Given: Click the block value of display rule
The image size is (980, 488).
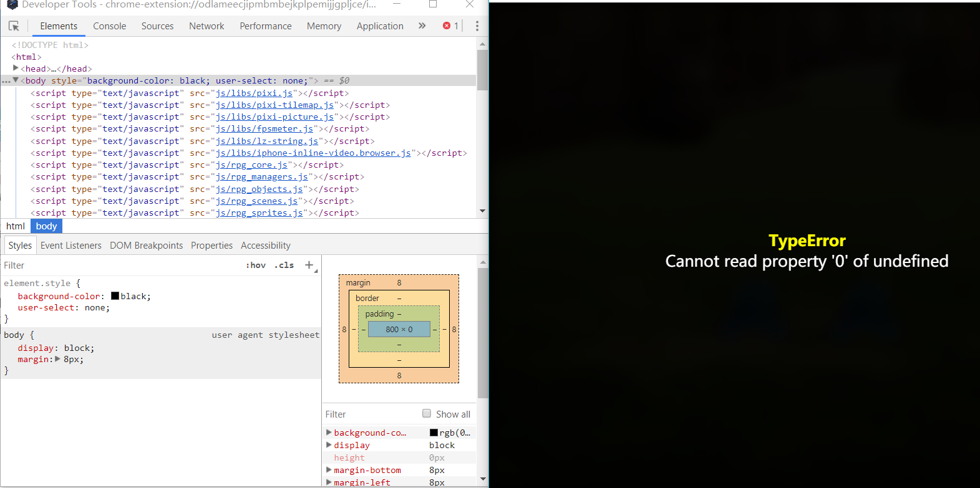Looking at the screenshot, I should point(77,348).
